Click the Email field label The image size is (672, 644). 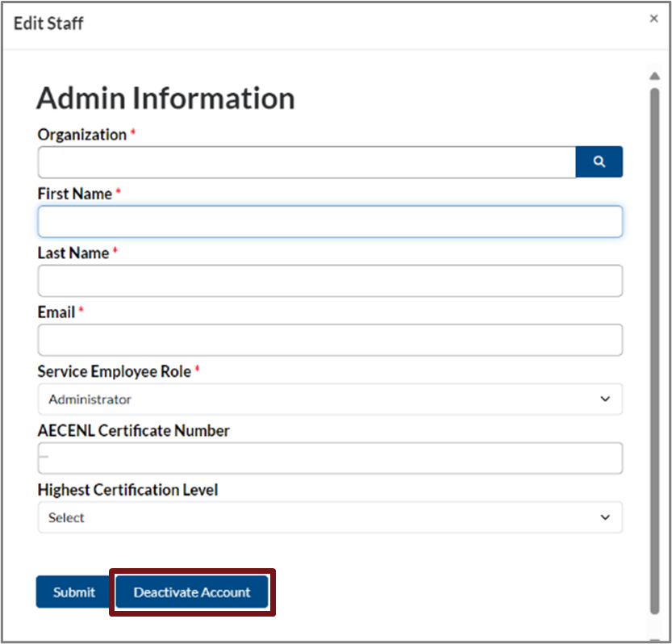pos(56,312)
